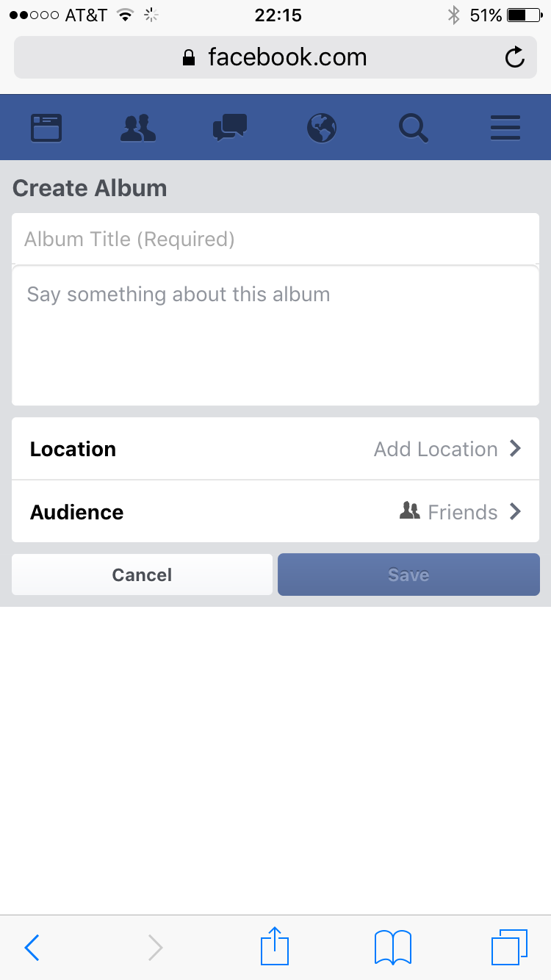The height and width of the screenshot is (980, 551).
Task: Expand the Add Location chevron
Action: [516, 448]
